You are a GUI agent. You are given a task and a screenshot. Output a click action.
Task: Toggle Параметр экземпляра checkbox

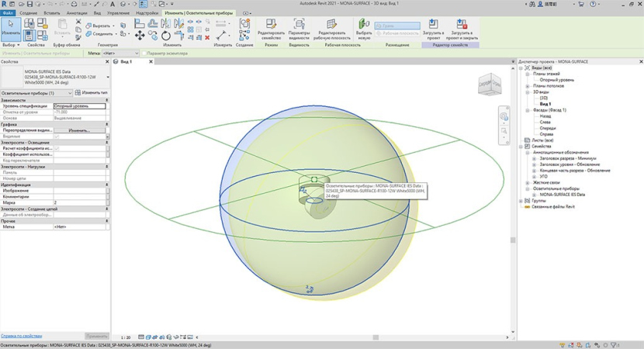144,54
